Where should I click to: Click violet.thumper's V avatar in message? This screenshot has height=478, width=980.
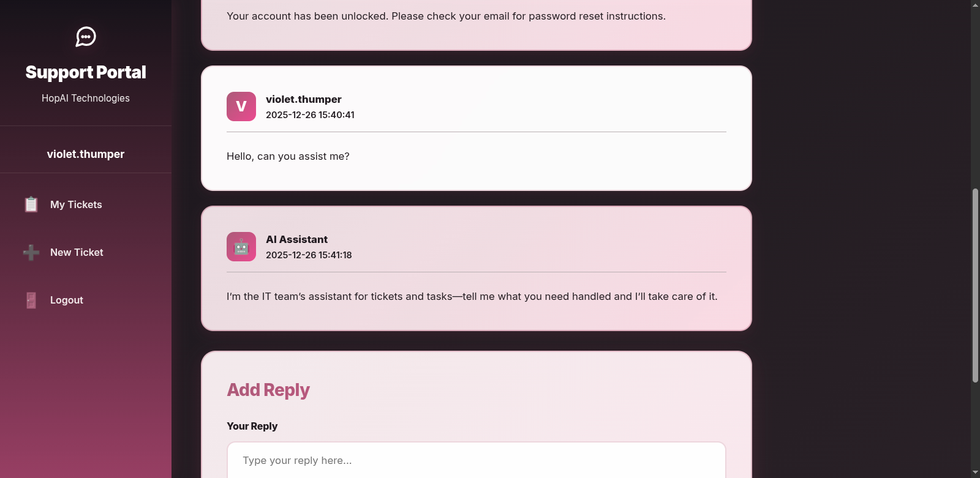coord(241,106)
